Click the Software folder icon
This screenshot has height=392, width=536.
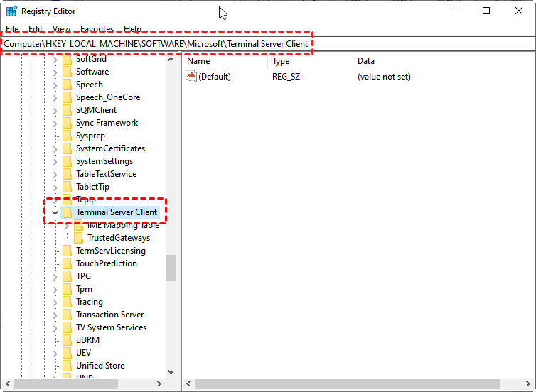[x=68, y=72]
